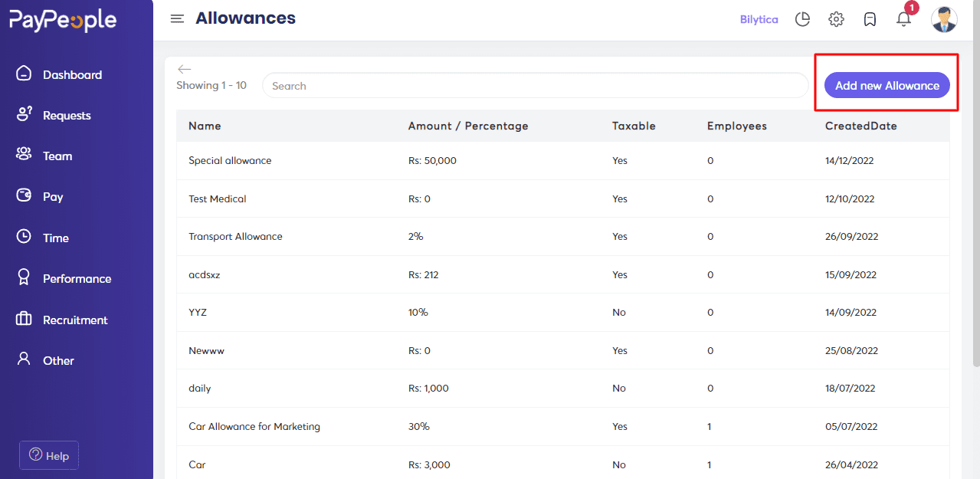Screen dimensions: 980x479
Task: Open Dashboard from the sidebar
Action: point(72,74)
